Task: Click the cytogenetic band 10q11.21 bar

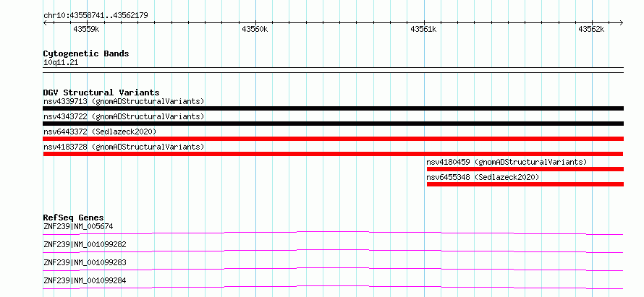Action: pos(333,70)
